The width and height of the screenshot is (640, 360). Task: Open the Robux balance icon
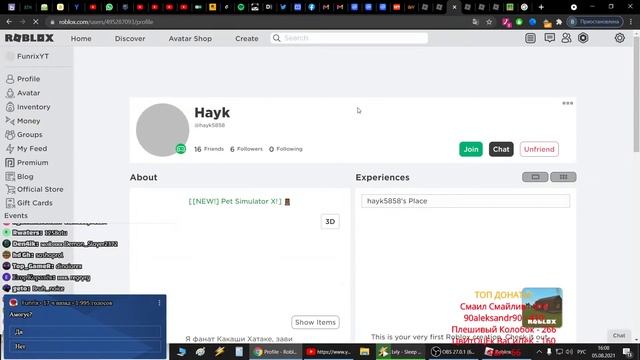tap(583, 38)
